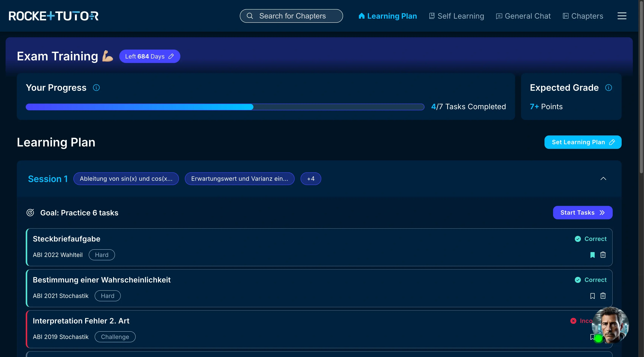Click the Session 1 heading
The height and width of the screenshot is (357, 644).
coord(48,179)
